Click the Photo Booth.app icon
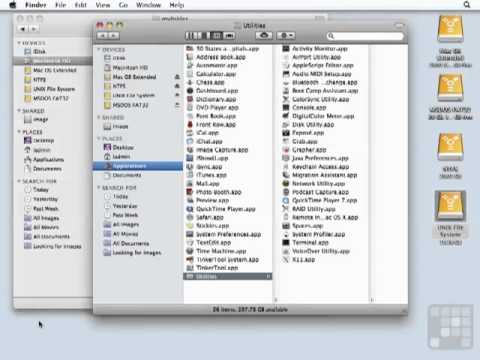Viewport: 480px width, 360px height. (190, 192)
